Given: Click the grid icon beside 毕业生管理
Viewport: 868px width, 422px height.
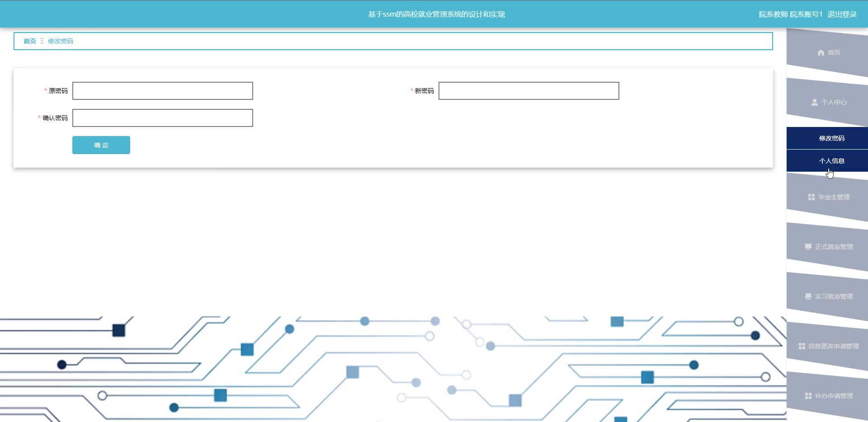Looking at the screenshot, I should coord(811,197).
